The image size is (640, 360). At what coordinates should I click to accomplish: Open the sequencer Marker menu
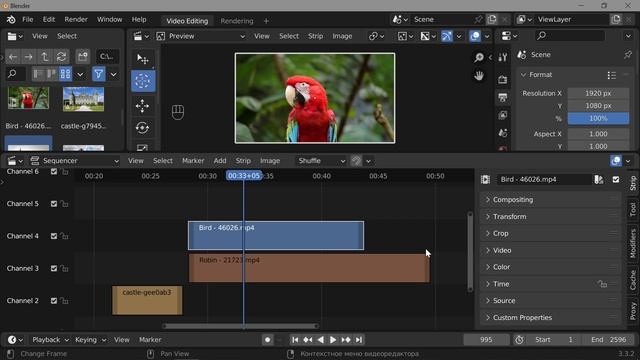click(x=193, y=161)
